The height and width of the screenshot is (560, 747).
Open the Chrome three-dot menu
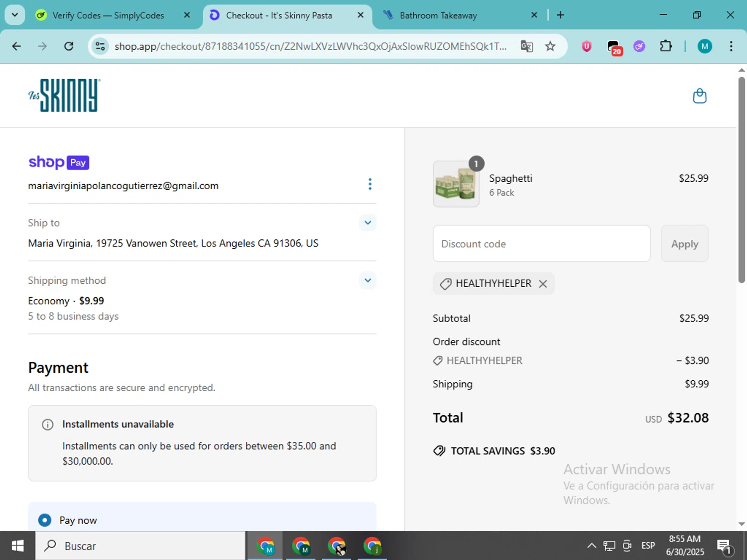click(731, 46)
